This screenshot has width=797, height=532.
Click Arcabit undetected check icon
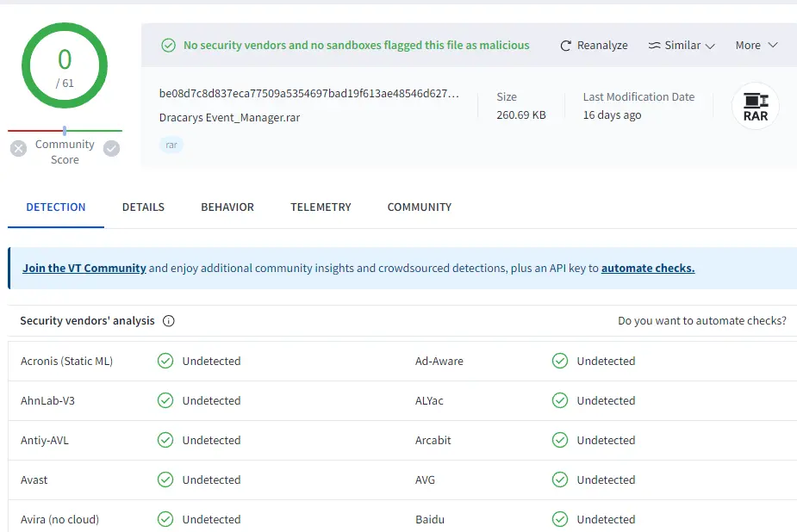click(560, 440)
